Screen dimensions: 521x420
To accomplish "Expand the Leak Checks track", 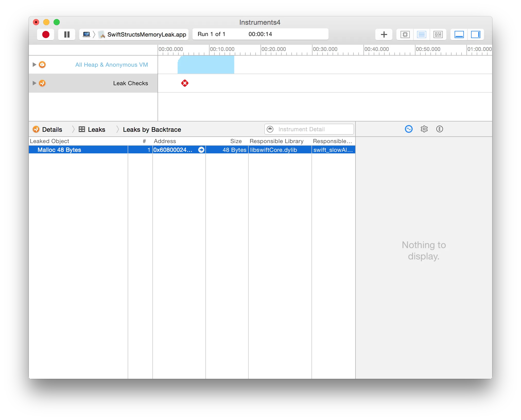I will [34, 83].
